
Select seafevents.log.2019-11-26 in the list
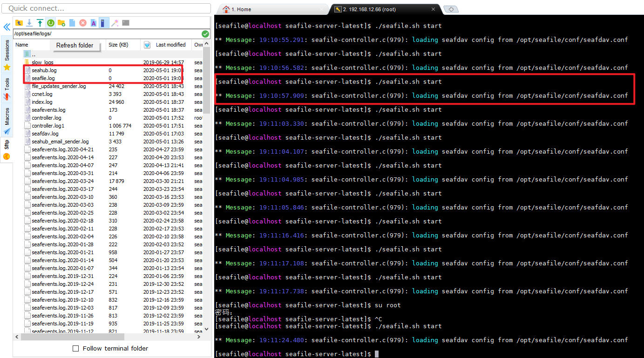(62, 316)
